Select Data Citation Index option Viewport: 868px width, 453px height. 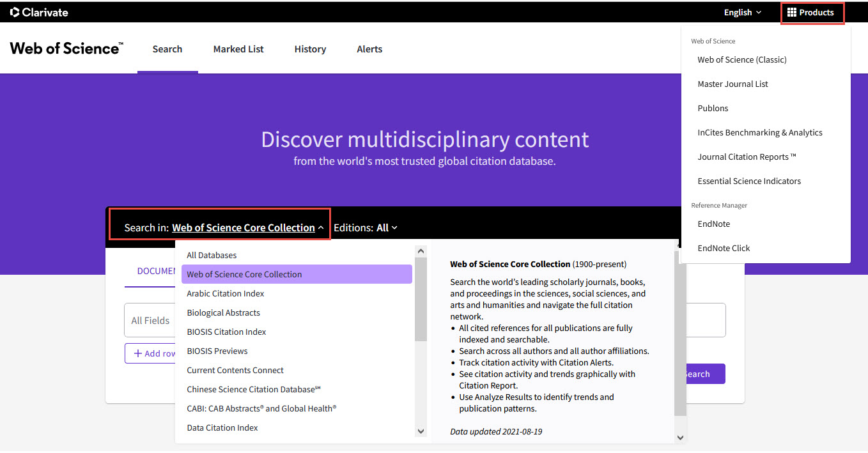(297, 427)
